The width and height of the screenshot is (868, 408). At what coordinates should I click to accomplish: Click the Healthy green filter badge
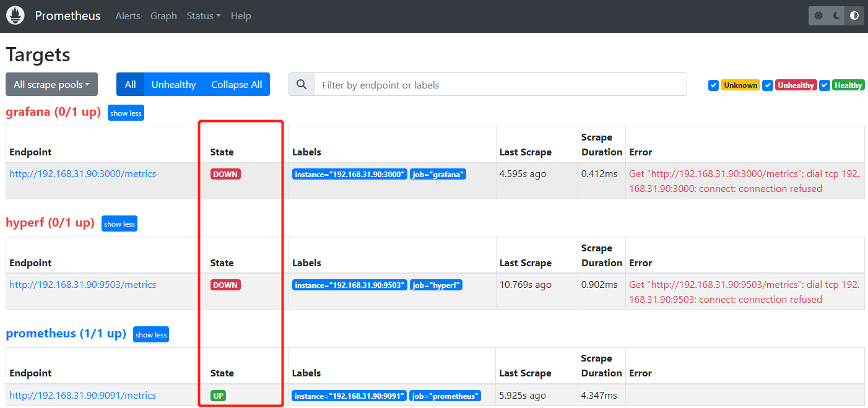click(848, 85)
